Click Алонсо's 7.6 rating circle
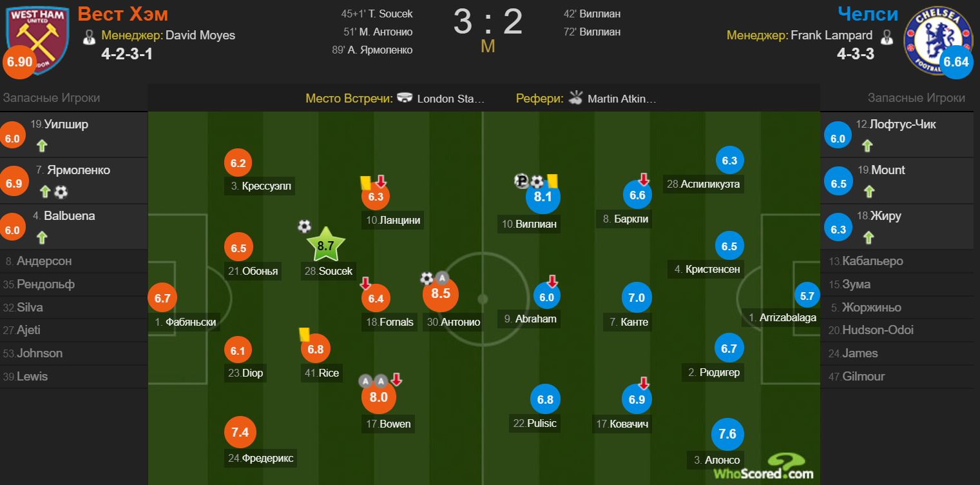Image resolution: width=980 pixels, height=485 pixels. (727, 434)
